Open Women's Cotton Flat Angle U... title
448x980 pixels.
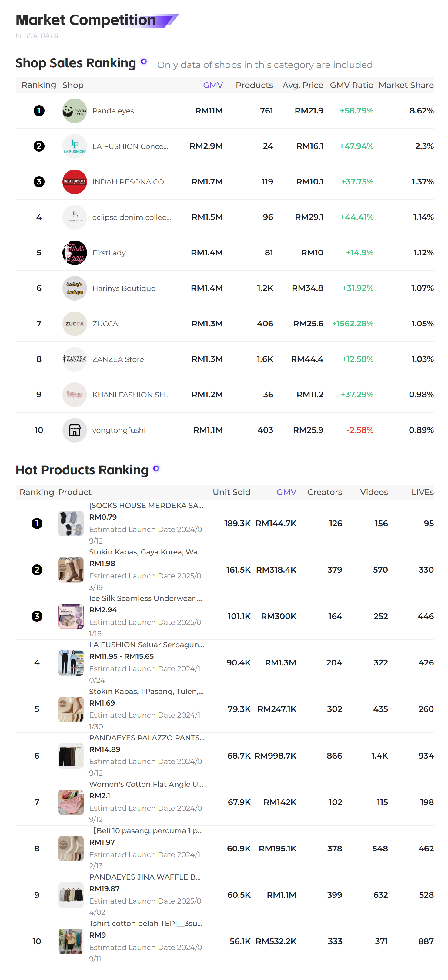click(146, 784)
